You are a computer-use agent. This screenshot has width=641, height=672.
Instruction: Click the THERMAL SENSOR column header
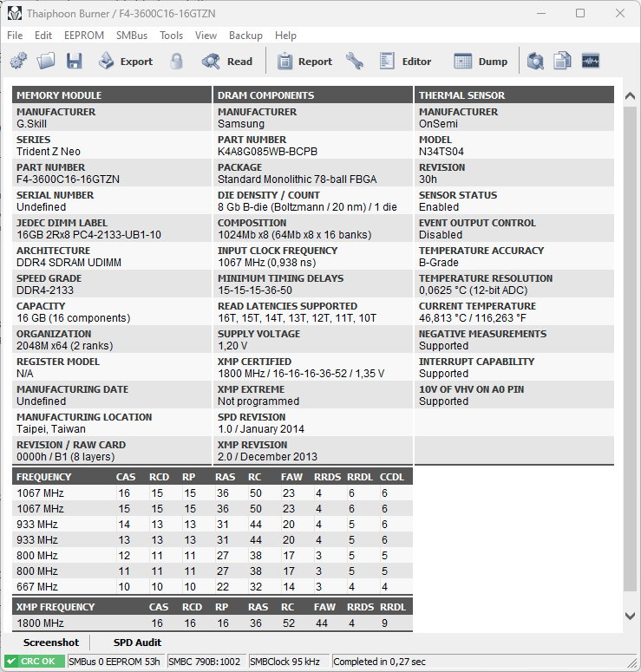point(514,95)
